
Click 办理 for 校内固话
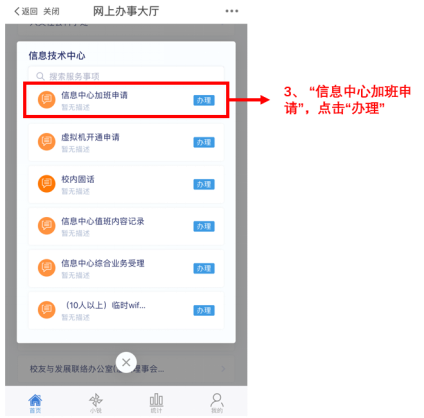point(204,184)
